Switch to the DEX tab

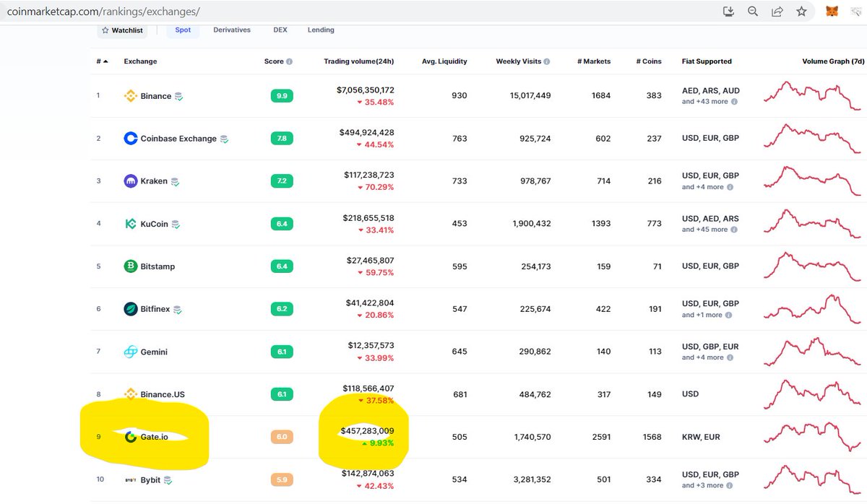[280, 30]
